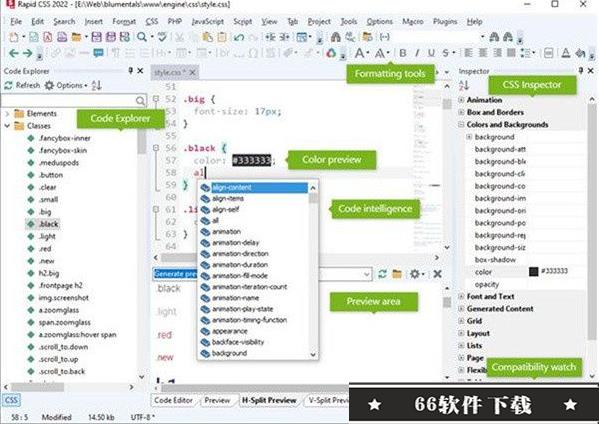Viewport: 599px width, 424px height.
Task: Click the highlighted #333333 color value in code
Action: pyautogui.click(x=252, y=160)
